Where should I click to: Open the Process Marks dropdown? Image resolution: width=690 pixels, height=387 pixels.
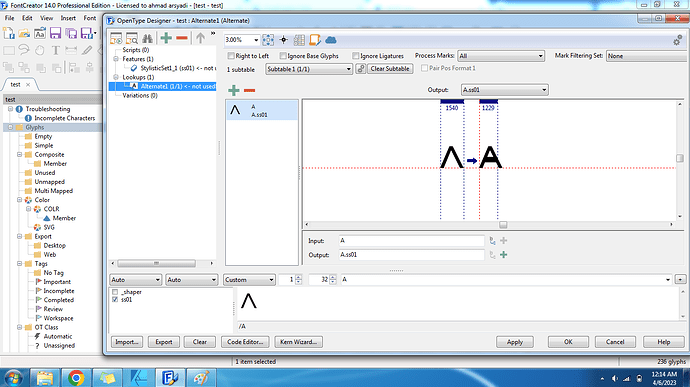tap(501, 56)
